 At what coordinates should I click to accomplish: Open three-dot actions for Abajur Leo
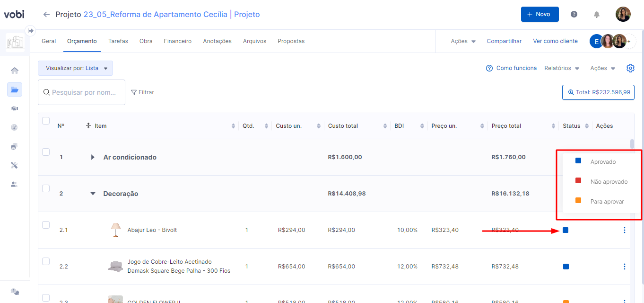point(625,230)
